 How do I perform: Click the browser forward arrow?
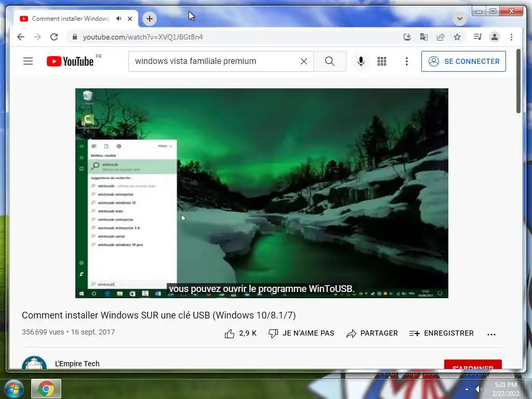pos(37,37)
